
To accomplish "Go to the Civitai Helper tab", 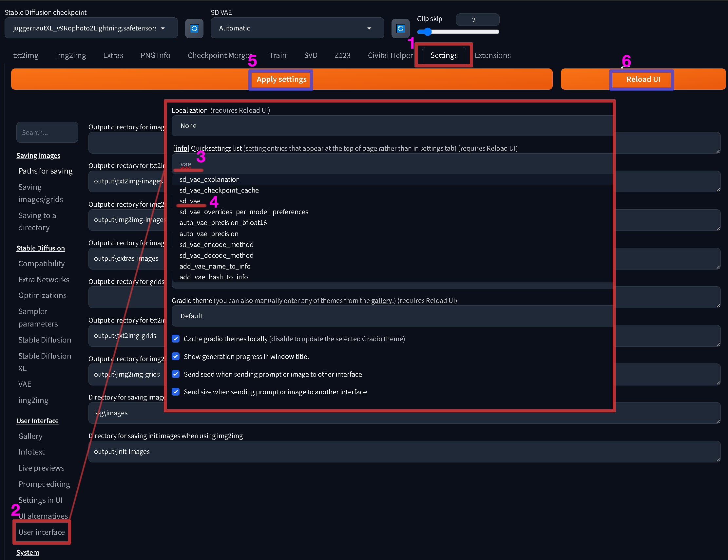I will click(x=390, y=55).
